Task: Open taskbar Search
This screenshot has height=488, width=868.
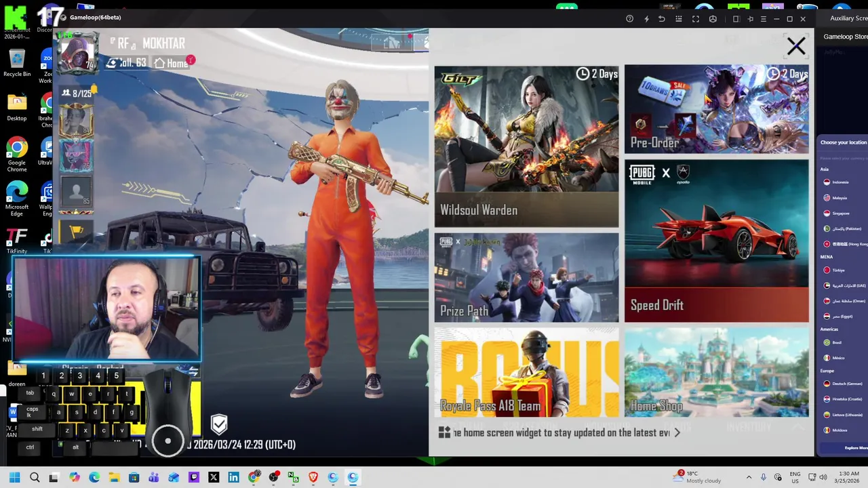Action: pyautogui.click(x=35, y=477)
